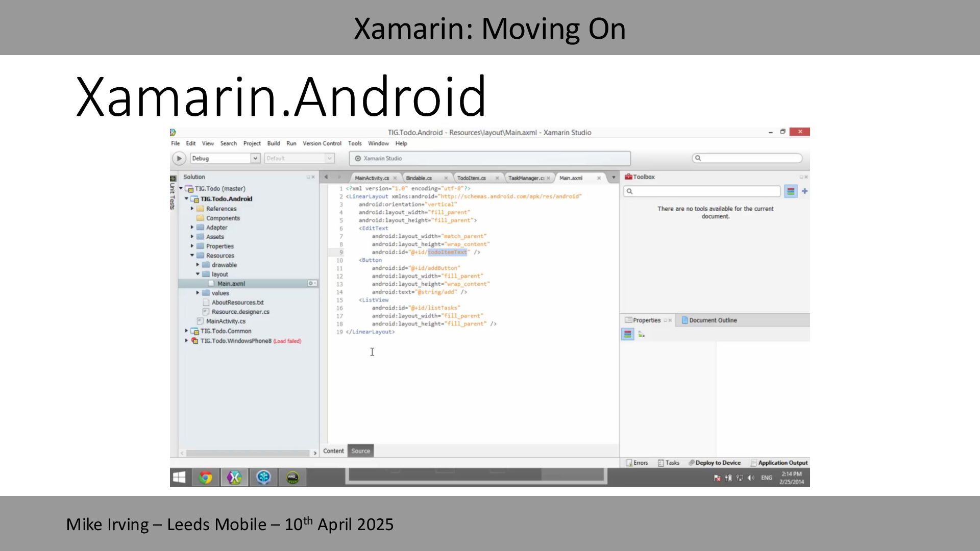
Task: Open the Errors pad
Action: 637,463
